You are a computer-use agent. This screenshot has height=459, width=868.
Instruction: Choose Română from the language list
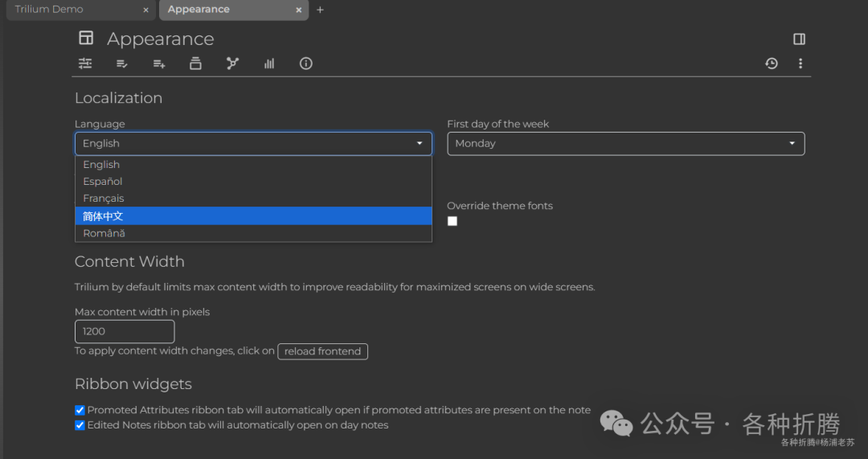(253, 233)
